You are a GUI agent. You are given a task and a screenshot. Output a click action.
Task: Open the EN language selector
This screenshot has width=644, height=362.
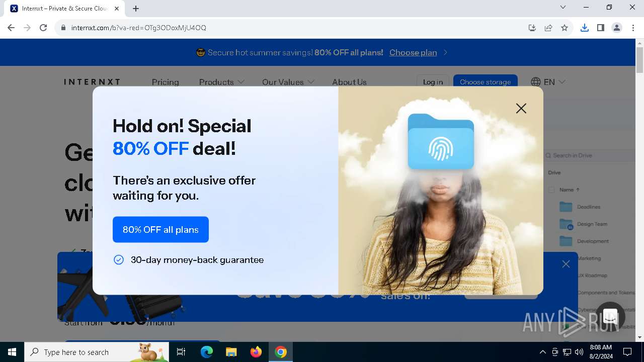coord(548,82)
